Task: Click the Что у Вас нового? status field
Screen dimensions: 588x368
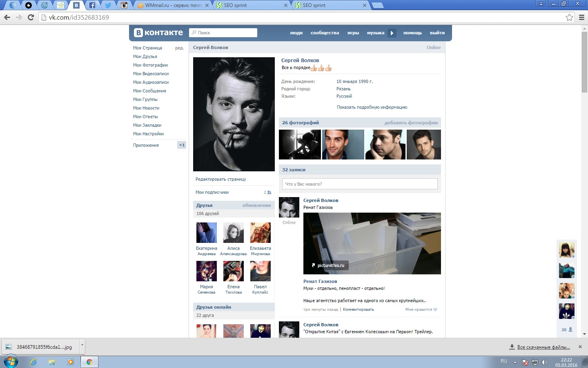Action: (x=359, y=184)
